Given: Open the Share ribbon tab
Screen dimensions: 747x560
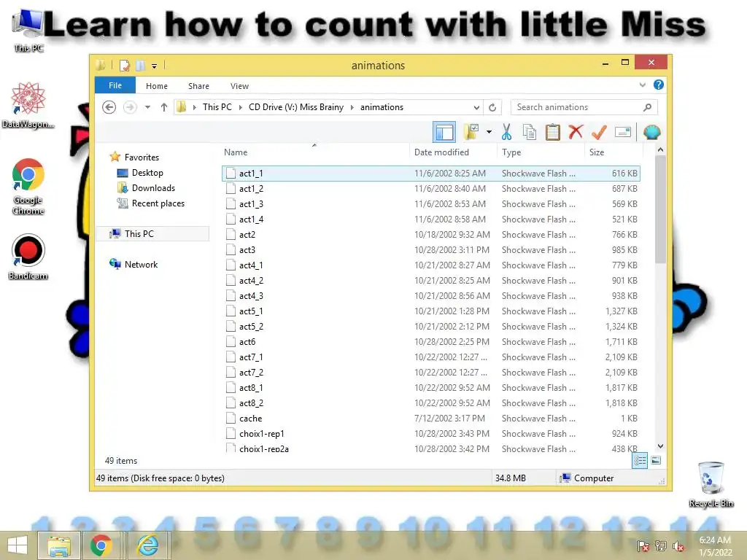Looking at the screenshot, I should pyautogui.click(x=198, y=86).
